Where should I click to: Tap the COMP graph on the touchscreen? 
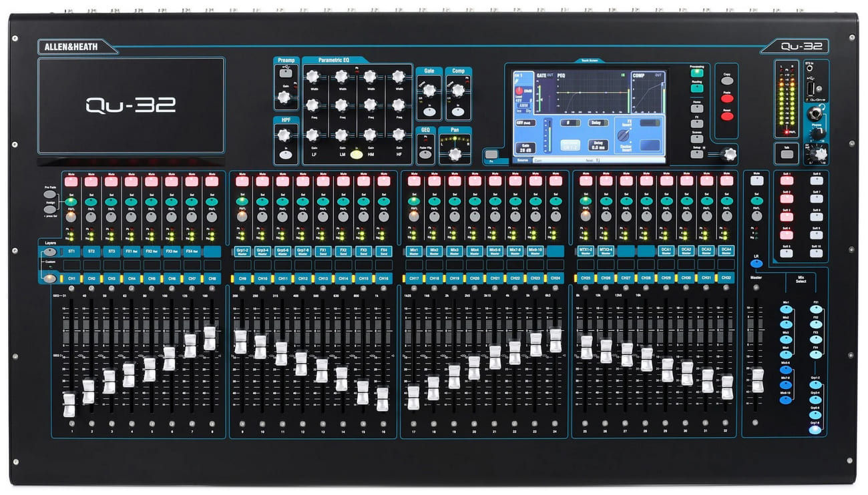coord(648,93)
